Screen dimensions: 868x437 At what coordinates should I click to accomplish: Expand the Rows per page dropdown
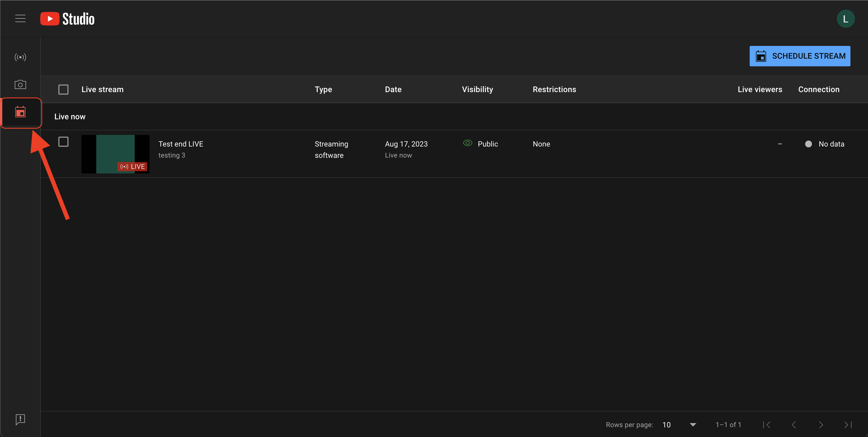[x=692, y=425]
